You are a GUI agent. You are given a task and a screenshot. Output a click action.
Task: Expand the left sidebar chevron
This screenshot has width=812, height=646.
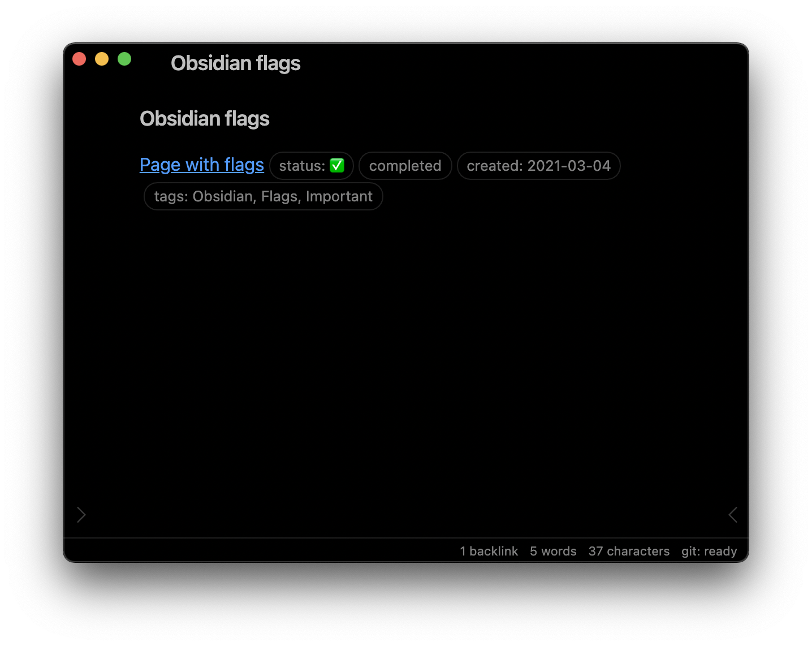[81, 515]
